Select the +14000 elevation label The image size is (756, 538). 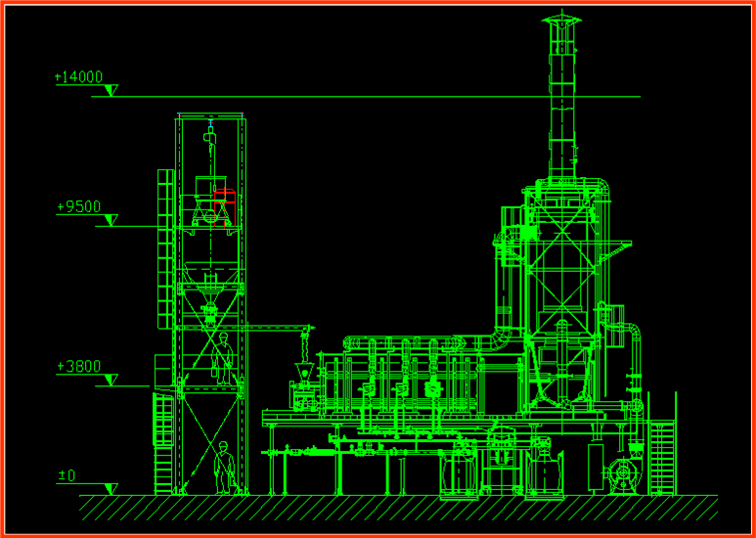[78, 76]
